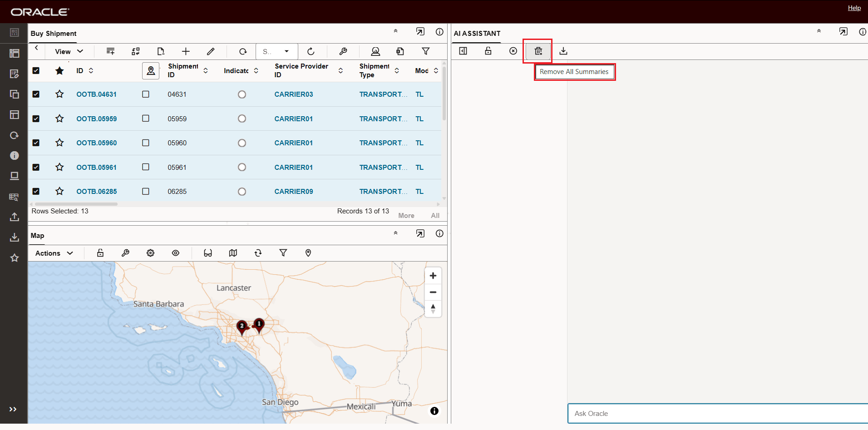Click the AI Assistant lock icon

tap(488, 51)
